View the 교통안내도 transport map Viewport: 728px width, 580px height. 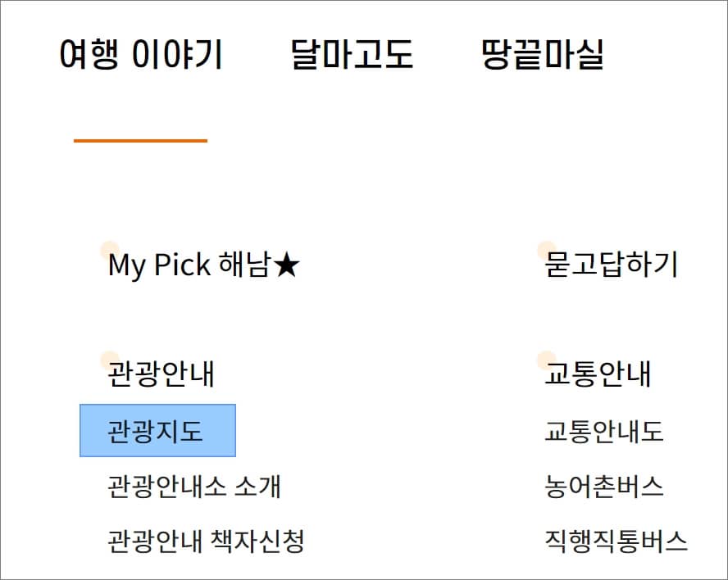pos(603,431)
